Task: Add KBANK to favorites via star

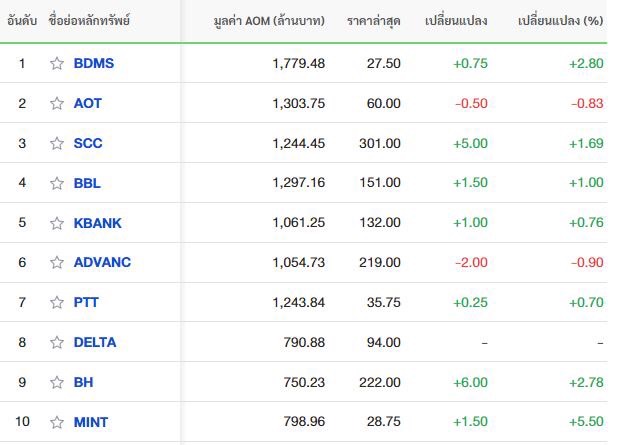Action: (57, 223)
